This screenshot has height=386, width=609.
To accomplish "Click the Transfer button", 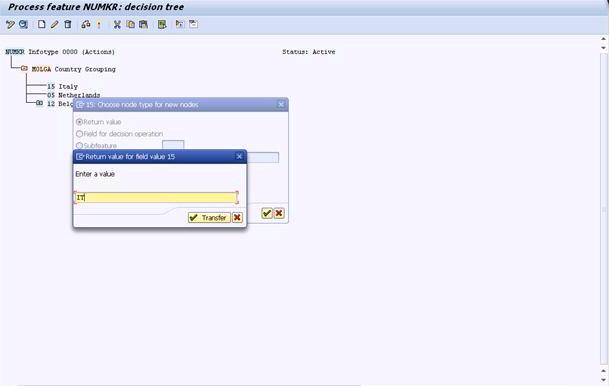I will click(209, 217).
